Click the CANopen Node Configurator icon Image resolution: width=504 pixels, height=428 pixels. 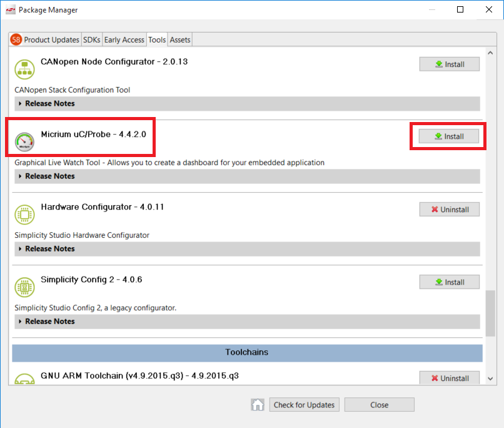(x=24, y=69)
